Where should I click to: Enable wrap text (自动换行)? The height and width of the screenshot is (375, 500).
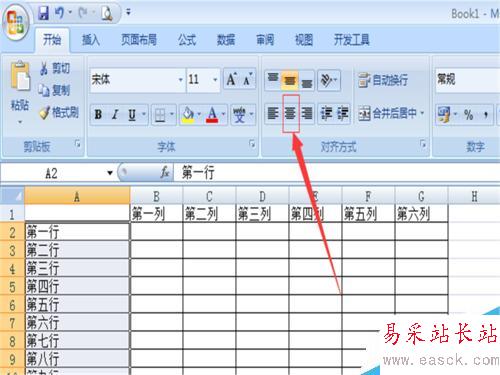click(x=383, y=80)
